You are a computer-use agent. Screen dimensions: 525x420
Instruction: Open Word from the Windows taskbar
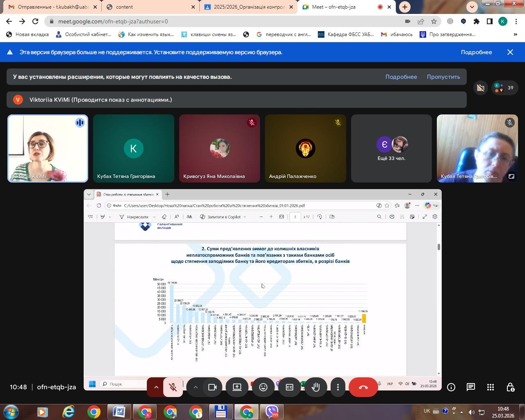pos(119,411)
